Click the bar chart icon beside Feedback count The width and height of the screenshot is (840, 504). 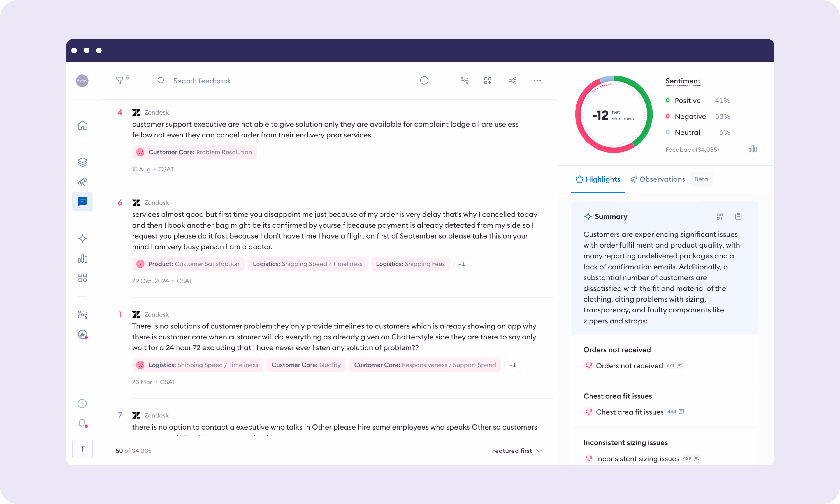752,149
